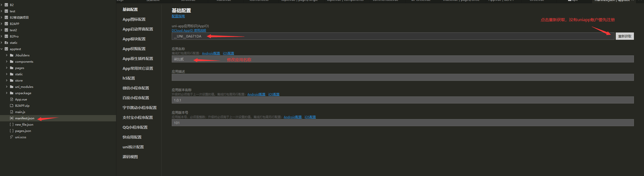Click the main.js file icon

[x=12, y=112]
